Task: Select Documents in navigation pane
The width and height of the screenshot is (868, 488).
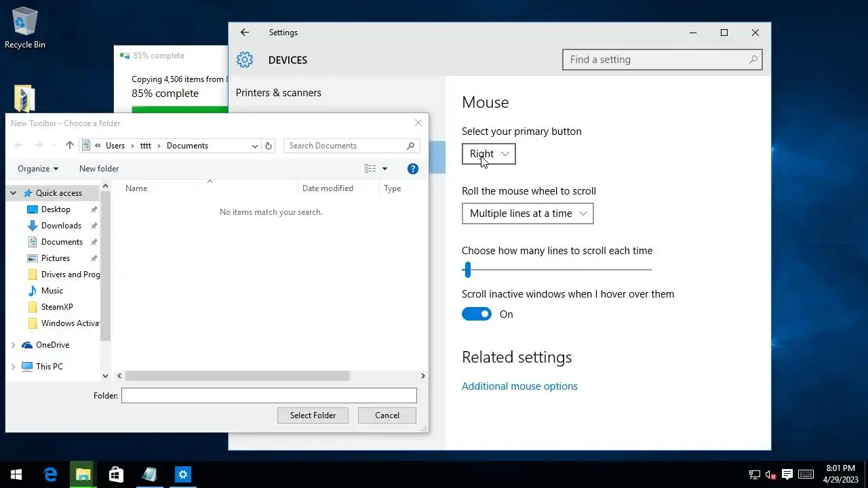Action: pos(62,242)
